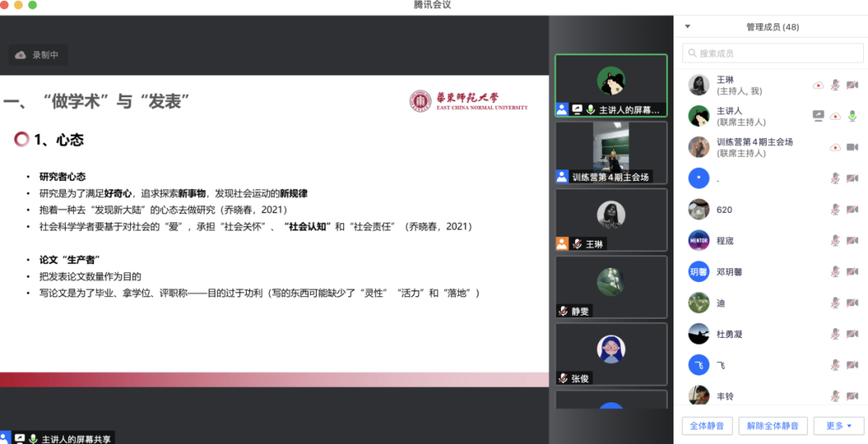The image size is (868, 444).
Task: Click the muted mic icon for 620
Action: (835, 210)
